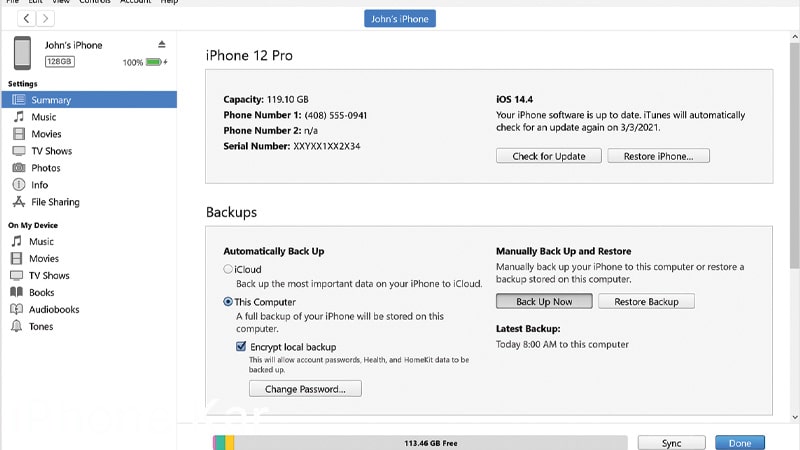Click the Audiobooks icon
This screenshot has height=450, width=800.
(17, 309)
